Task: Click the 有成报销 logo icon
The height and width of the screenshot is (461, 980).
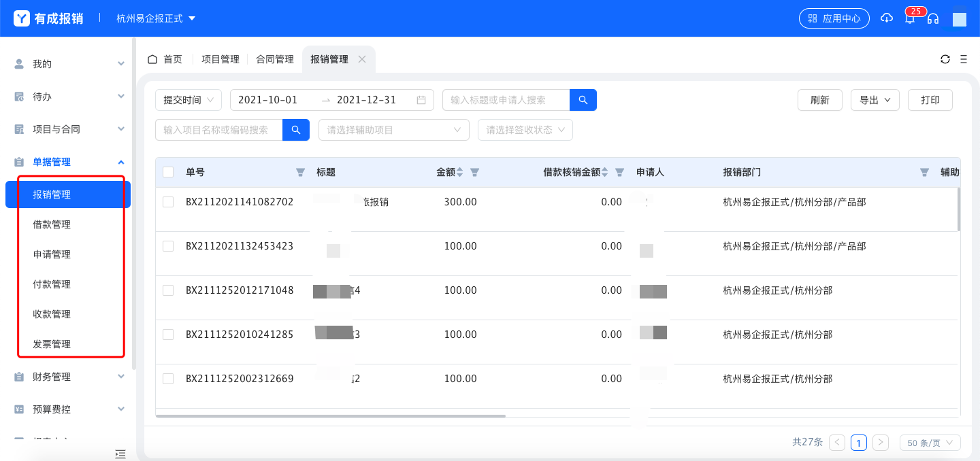Action: 22,18
